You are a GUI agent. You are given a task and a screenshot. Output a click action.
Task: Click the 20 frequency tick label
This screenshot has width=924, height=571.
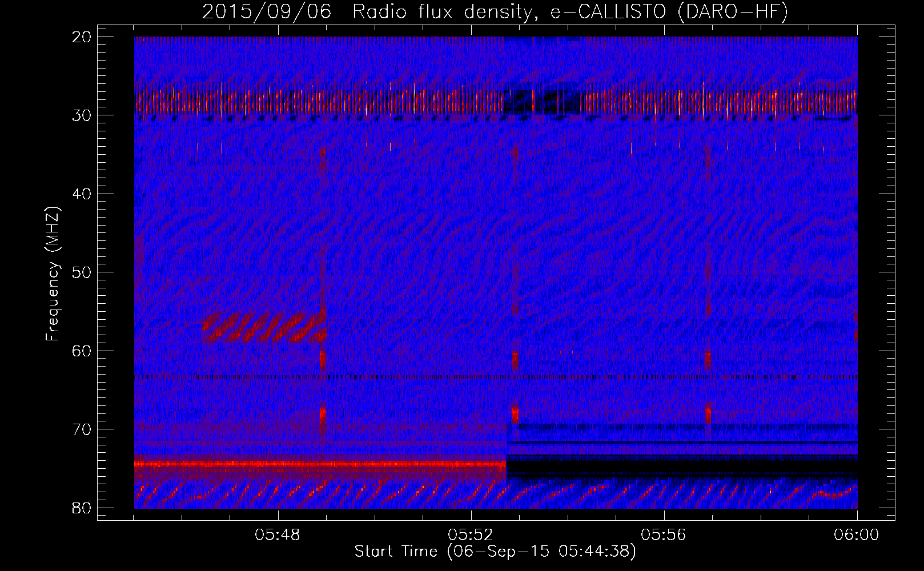pyautogui.click(x=82, y=37)
